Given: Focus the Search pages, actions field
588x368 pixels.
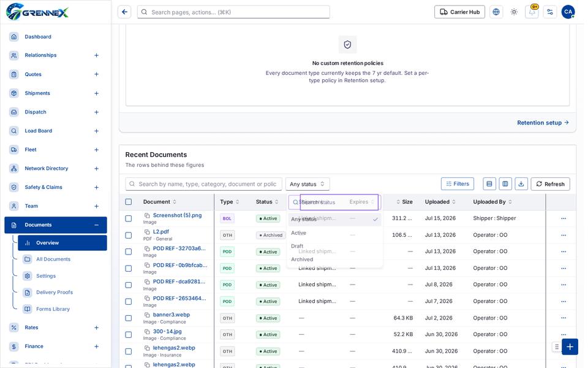Looking at the screenshot, I should pyautogui.click(x=233, y=12).
